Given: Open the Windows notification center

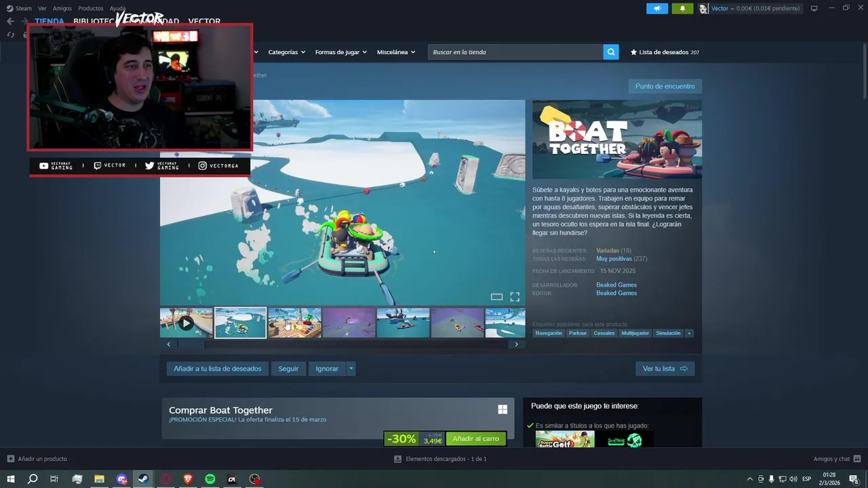Looking at the screenshot, I should 854,479.
